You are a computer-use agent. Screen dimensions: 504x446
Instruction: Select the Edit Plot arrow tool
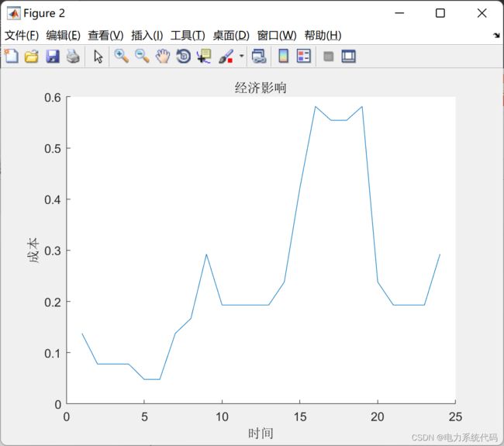[98, 57]
